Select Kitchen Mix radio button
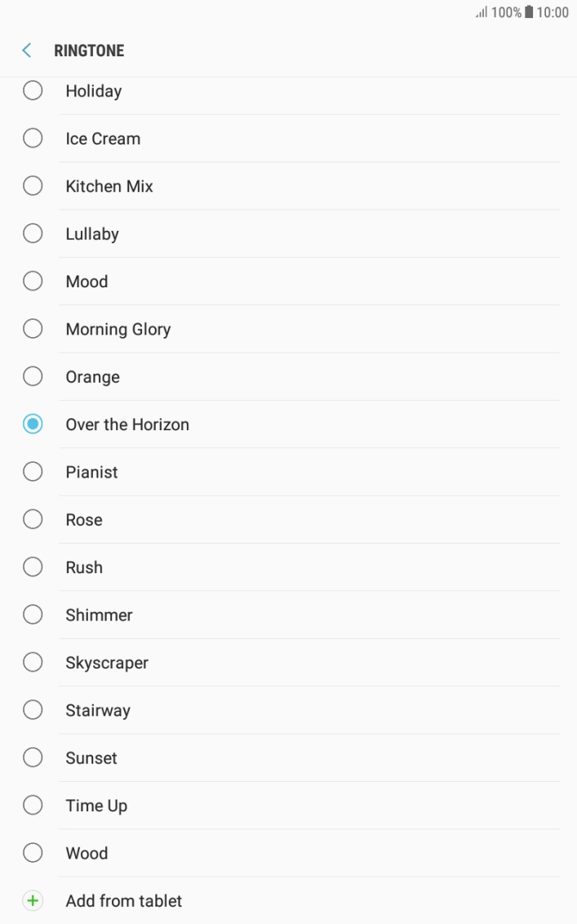The height and width of the screenshot is (924, 577). (x=33, y=186)
